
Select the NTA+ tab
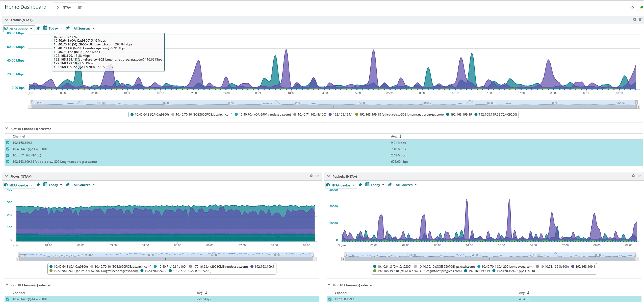coord(66,7)
